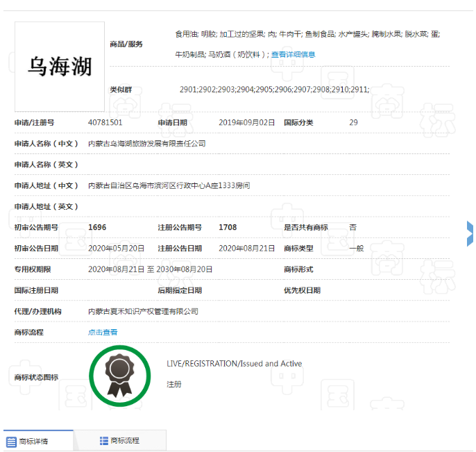Click registration announcement issue number 1708
Screen dimensions: 476x452
click(228, 227)
